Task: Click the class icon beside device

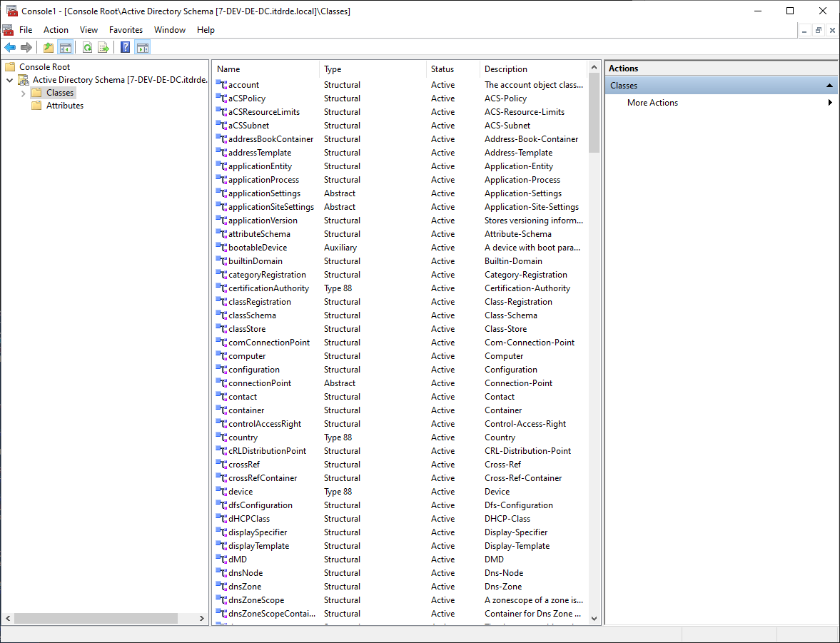Action: 222,492
